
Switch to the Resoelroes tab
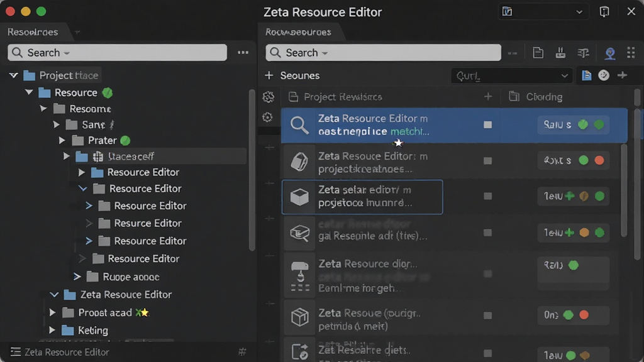(33, 32)
